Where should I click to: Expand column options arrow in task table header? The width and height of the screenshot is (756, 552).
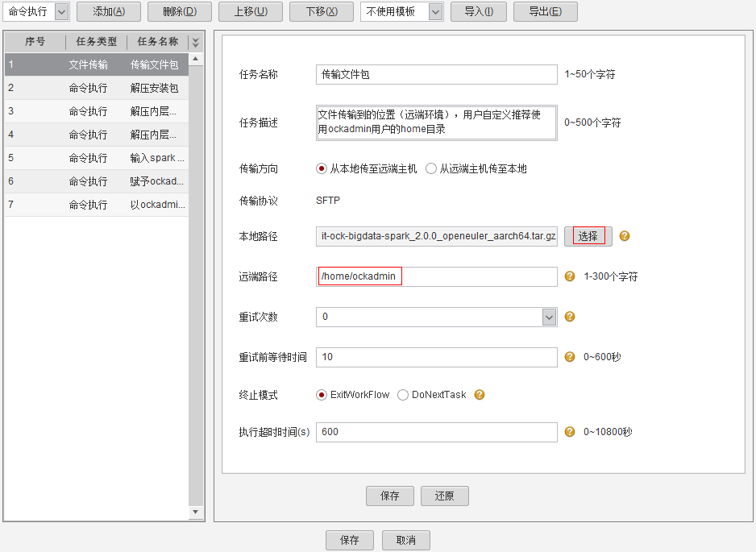(195, 42)
